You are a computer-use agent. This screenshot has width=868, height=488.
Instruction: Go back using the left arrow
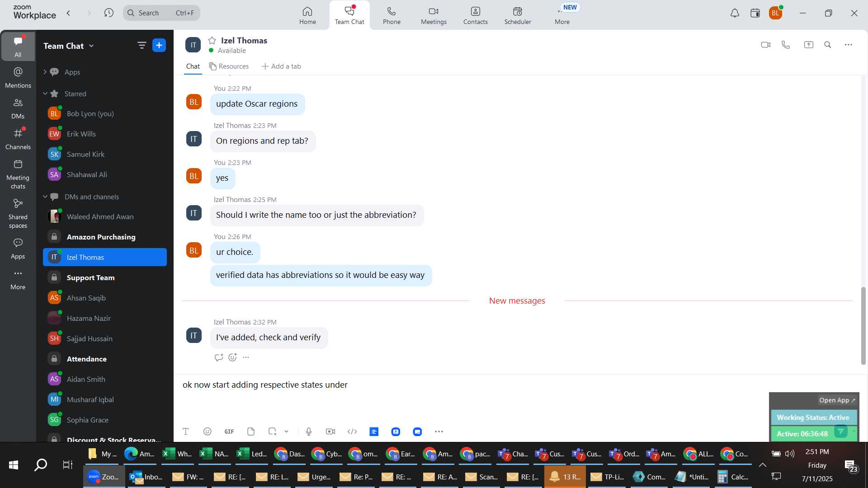68,13
